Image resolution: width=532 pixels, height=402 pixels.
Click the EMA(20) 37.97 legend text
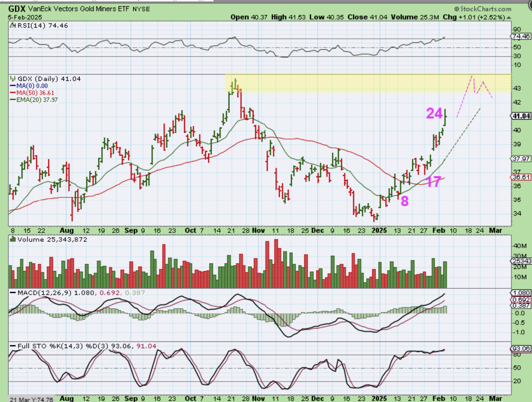pyautogui.click(x=37, y=100)
